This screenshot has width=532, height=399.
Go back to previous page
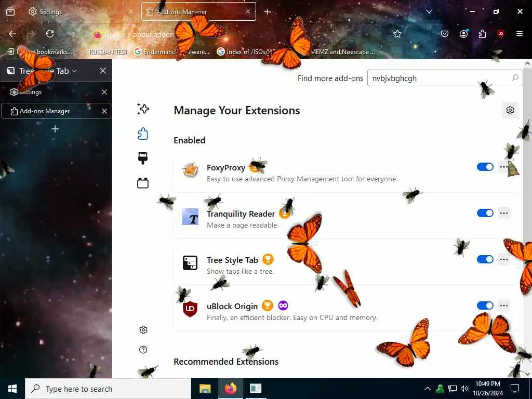click(12, 34)
